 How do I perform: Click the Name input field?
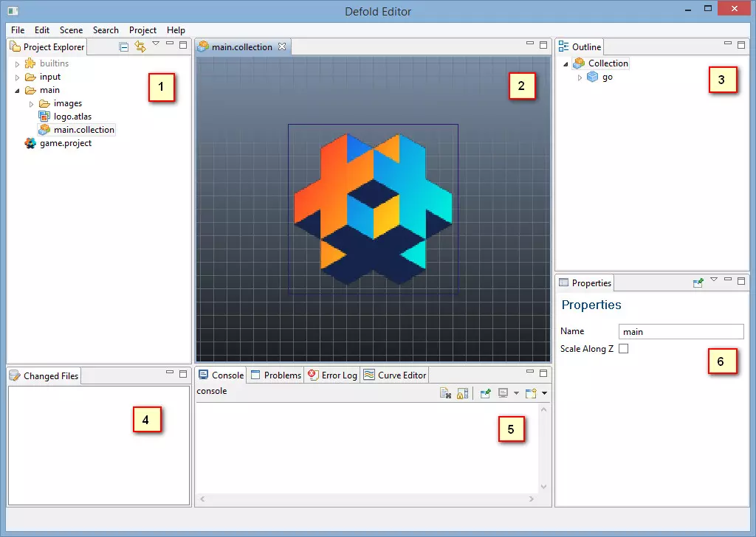[681, 332]
